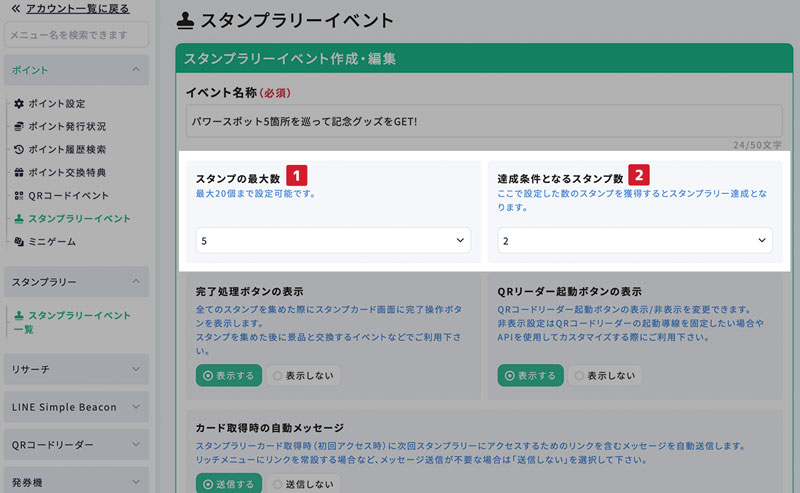This screenshot has height=493, width=800.
Task: Open the 達成条件となるスタンプ数 dropdown
Action: coord(635,241)
